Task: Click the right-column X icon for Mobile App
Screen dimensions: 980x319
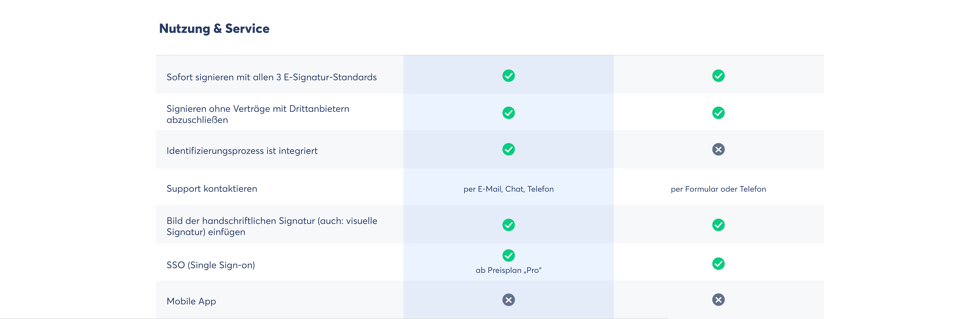Action: click(x=718, y=300)
